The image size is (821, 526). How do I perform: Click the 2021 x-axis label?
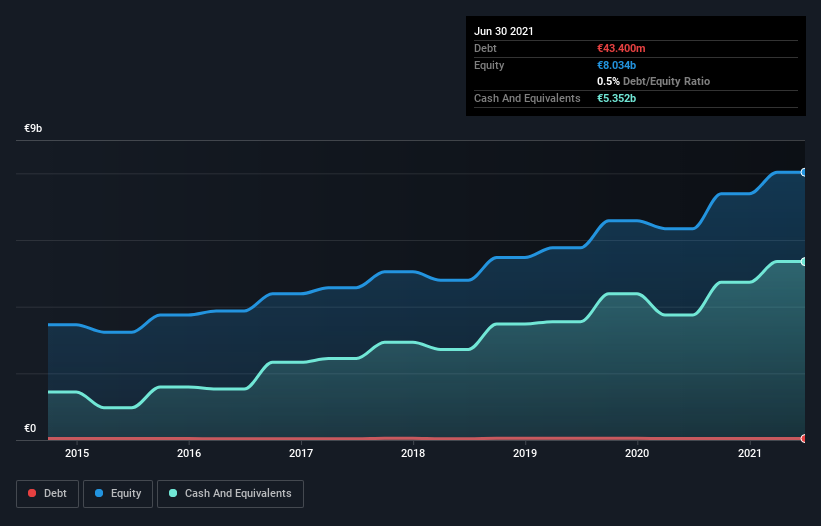tap(750, 453)
